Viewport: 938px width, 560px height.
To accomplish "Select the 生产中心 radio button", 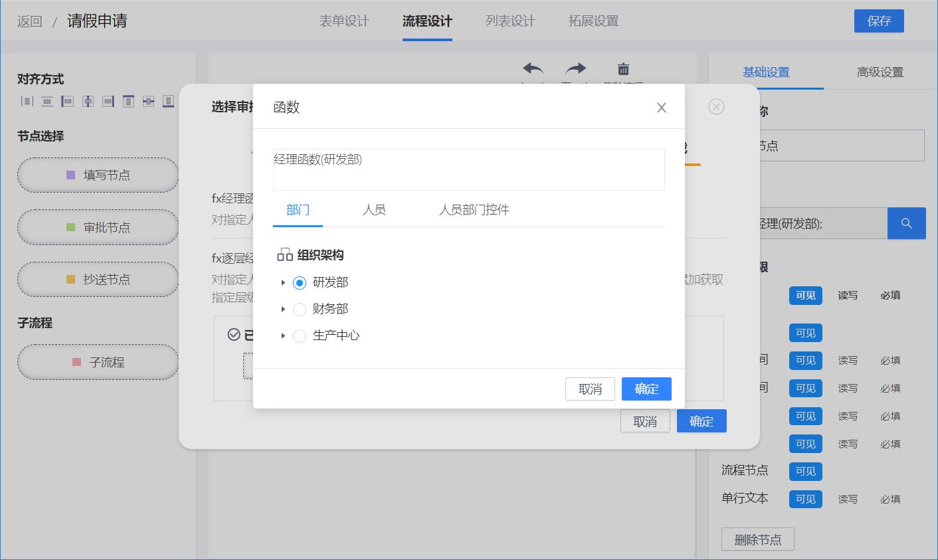I will click(300, 336).
